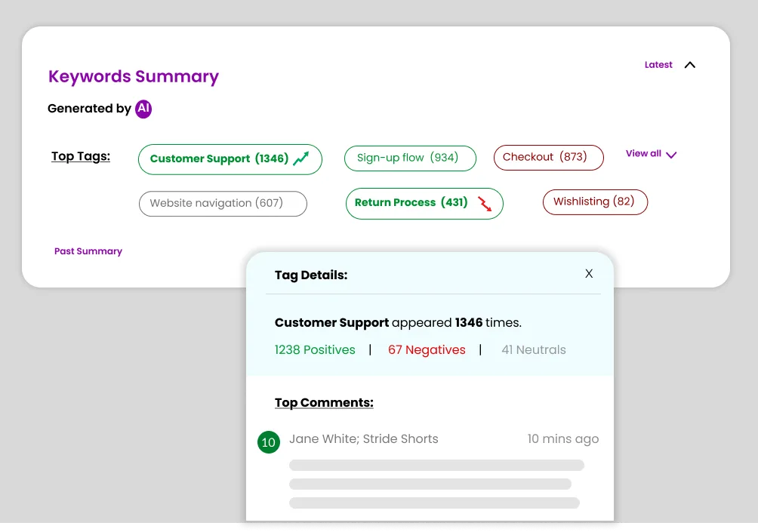
Task: Filter by 67 Negatives
Action: (427, 350)
